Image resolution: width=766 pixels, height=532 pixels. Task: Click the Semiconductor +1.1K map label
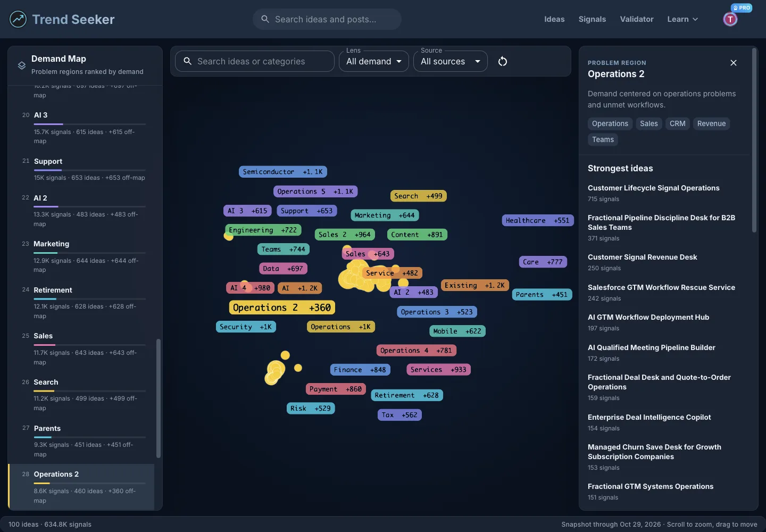(283, 172)
